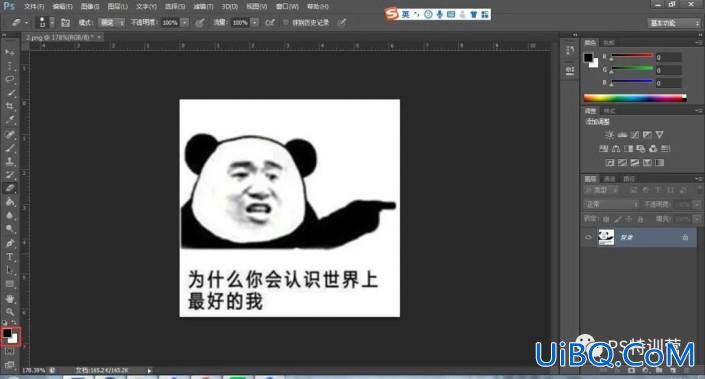This screenshot has width=705, height=379.
Task: Add a Vibrance adjustment
Action: [x=660, y=134]
